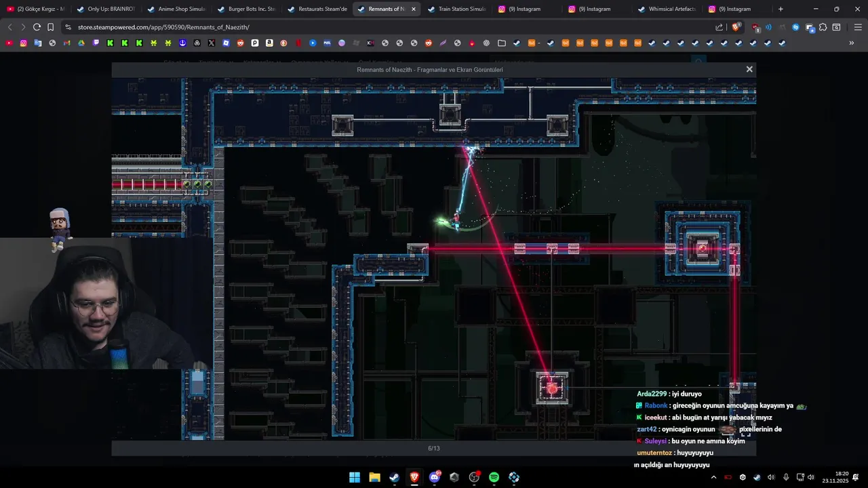Open the Windows Start menu
The height and width of the screenshot is (488, 868).
pyautogui.click(x=355, y=477)
